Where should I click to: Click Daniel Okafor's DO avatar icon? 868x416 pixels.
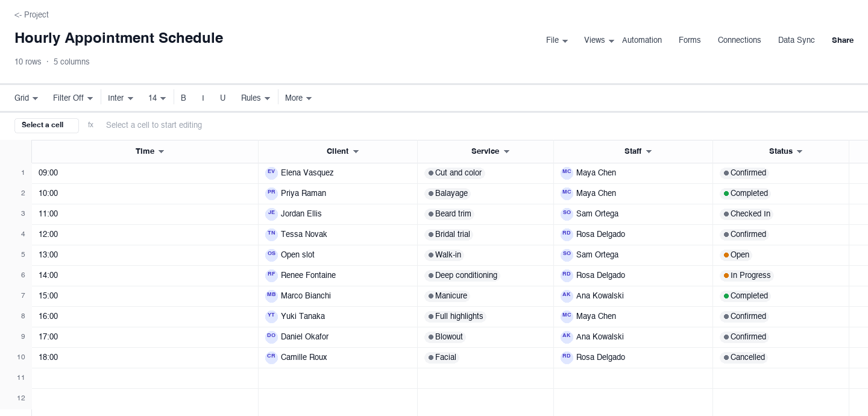tap(271, 337)
